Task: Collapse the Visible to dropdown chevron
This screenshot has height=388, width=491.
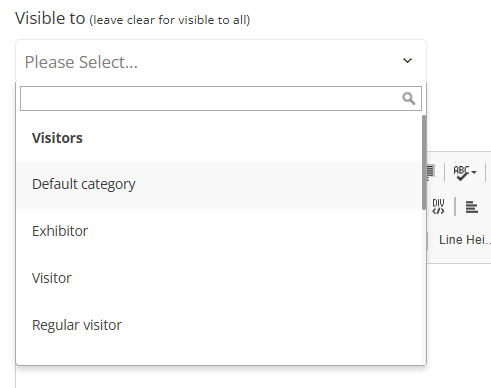Action: 407,61
